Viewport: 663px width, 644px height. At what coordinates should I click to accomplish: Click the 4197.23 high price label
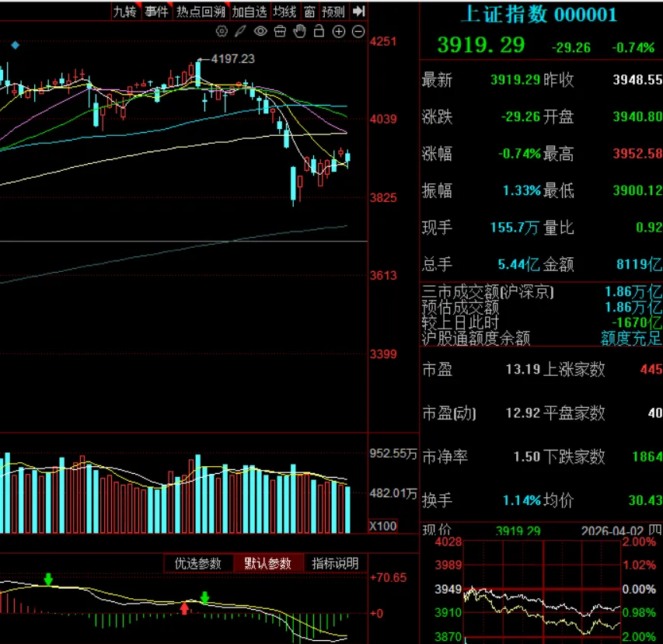[x=232, y=59]
